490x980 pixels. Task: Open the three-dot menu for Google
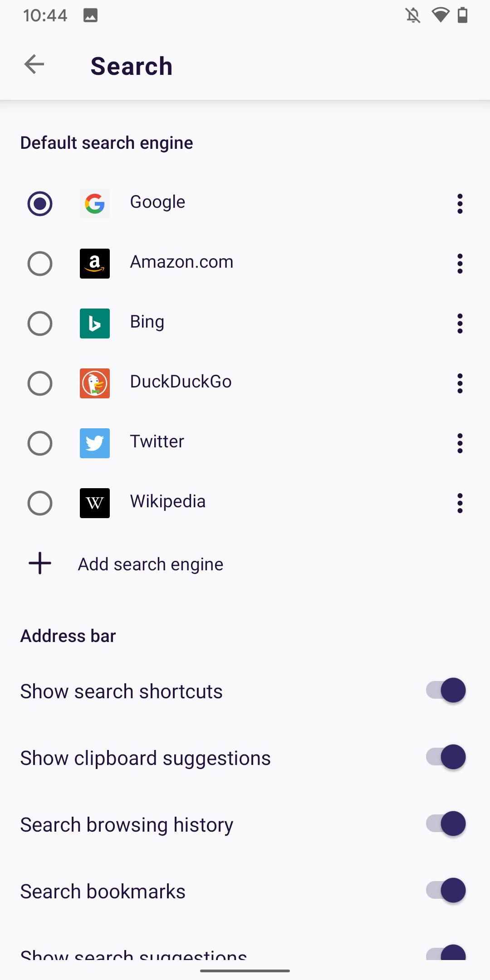point(460,204)
